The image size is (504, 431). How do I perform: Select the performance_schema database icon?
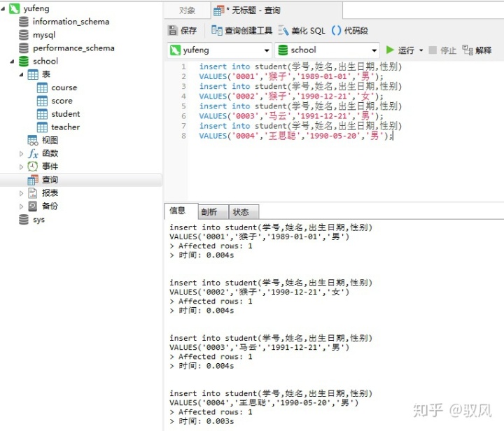(x=24, y=48)
